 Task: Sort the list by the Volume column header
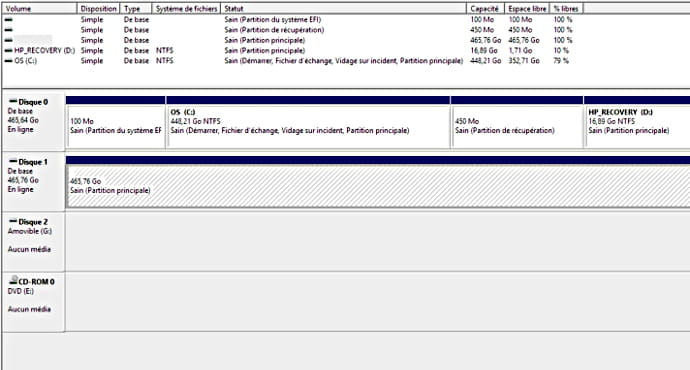click(x=39, y=8)
